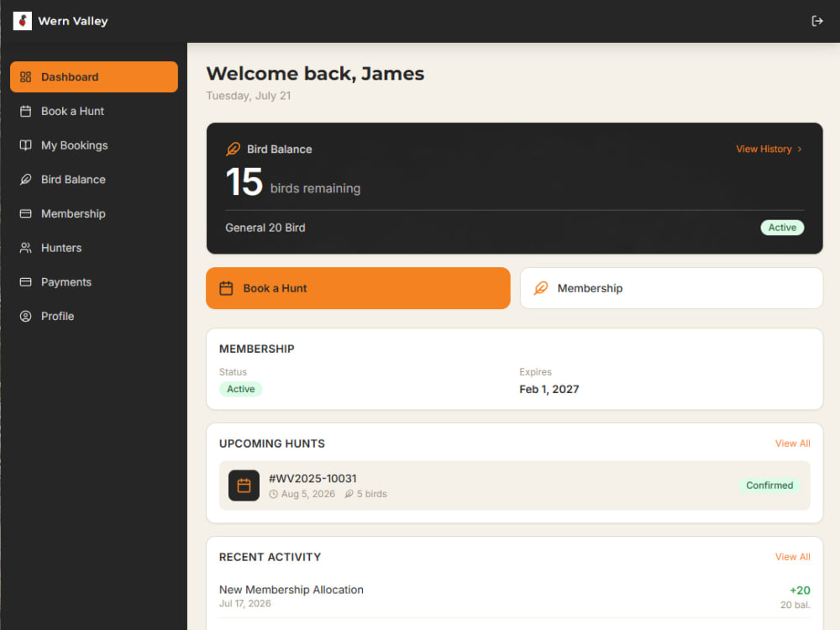Viewport: 840px width, 630px height.
Task: Click the feather icon next to 5 birds
Action: click(x=349, y=494)
